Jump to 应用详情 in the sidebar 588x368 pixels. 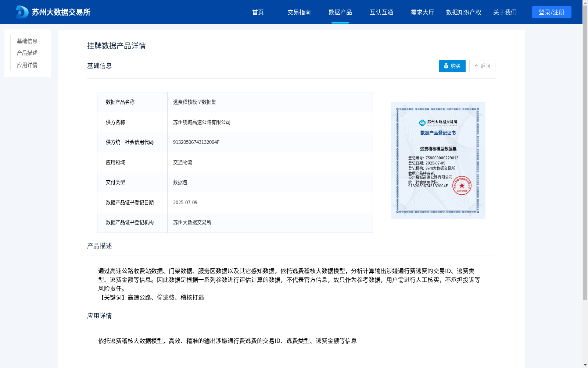pyautogui.click(x=27, y=65)
